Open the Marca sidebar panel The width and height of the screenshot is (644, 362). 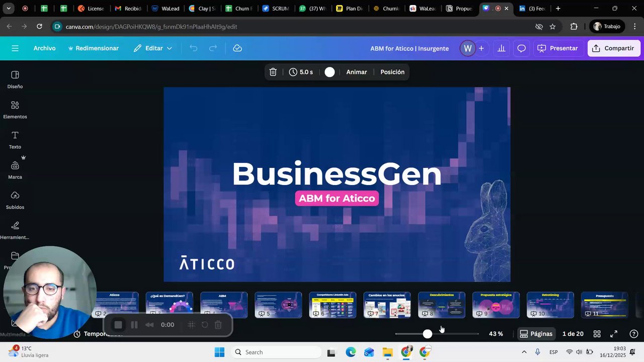pos(15,170)
